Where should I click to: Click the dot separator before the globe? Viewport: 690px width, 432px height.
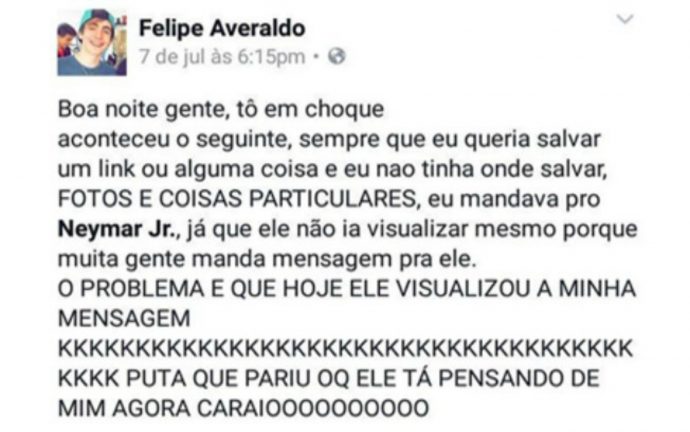pyautogui.click(x=316, y=56)
